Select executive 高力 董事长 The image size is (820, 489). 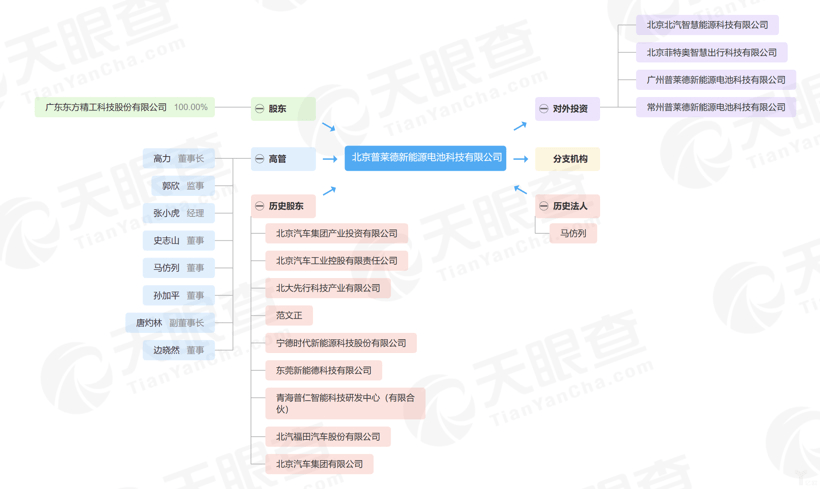point(179,158)
